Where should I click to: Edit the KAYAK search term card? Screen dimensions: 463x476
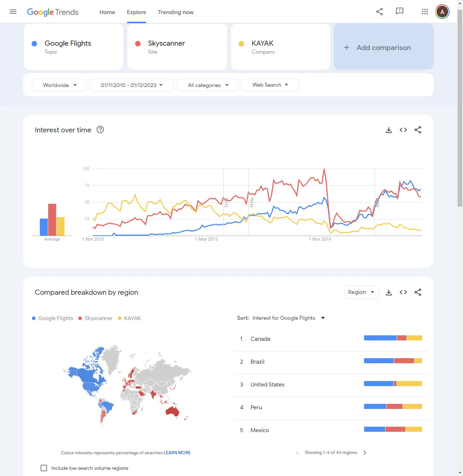(281, 47)
